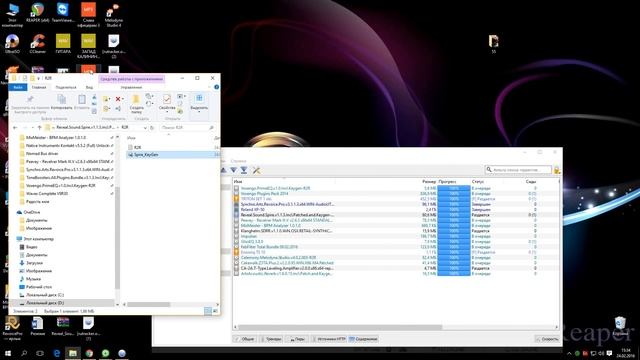This screenshot has height=360, width=640.
Task: Open RevoicePro shortcut on desktop
Action: (12, 329)
